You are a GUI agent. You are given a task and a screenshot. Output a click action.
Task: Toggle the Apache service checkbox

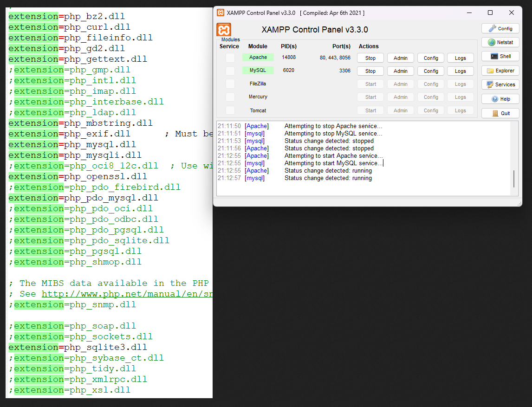230,58
